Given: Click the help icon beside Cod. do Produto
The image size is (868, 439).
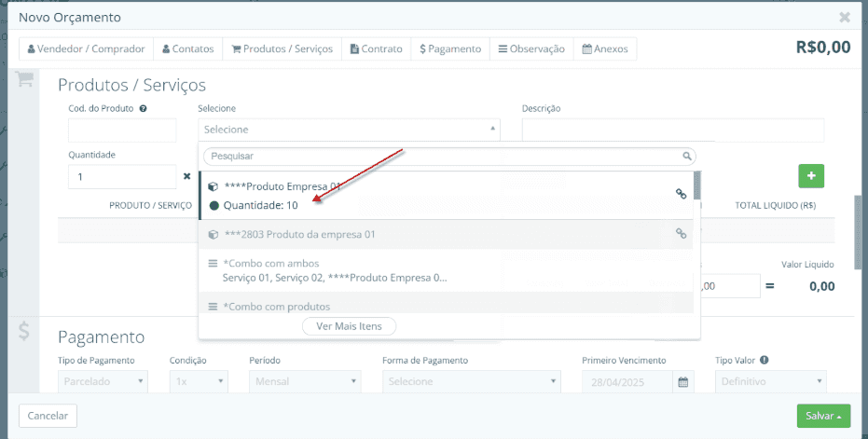Looking at the screenshot, I should click(143, 108).
